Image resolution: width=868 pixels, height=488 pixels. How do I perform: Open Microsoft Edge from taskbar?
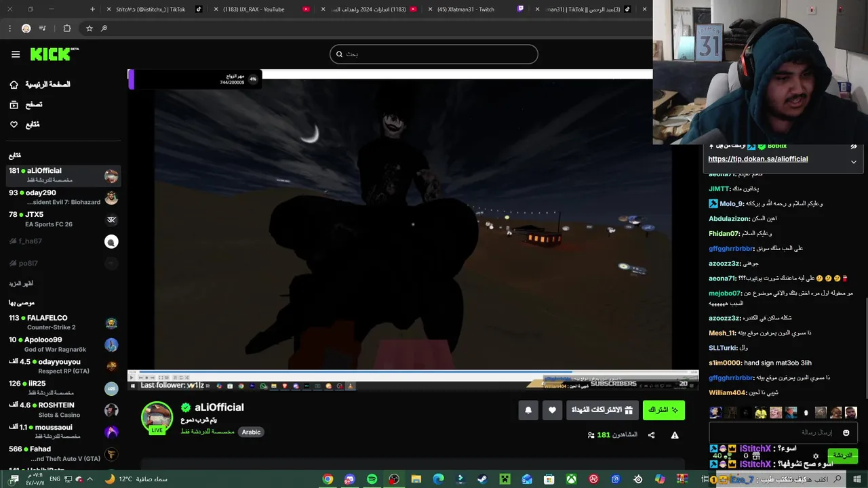[438, 479]
